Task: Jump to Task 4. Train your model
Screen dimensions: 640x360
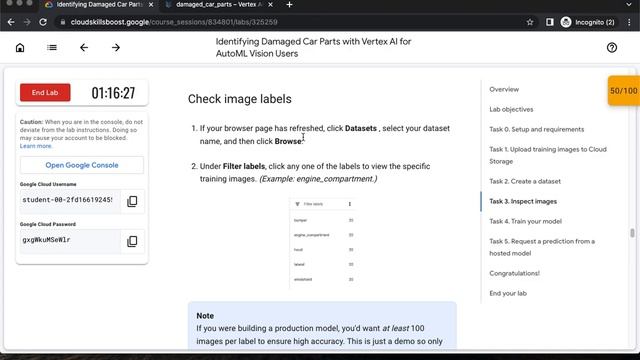Action: pyautogui.click(x=525, y=221)
